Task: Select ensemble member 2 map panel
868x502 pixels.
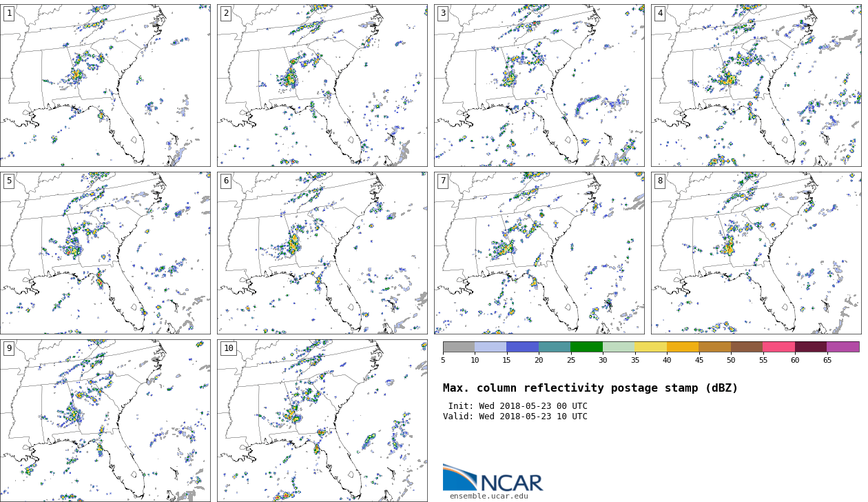Action: (322, 86)
